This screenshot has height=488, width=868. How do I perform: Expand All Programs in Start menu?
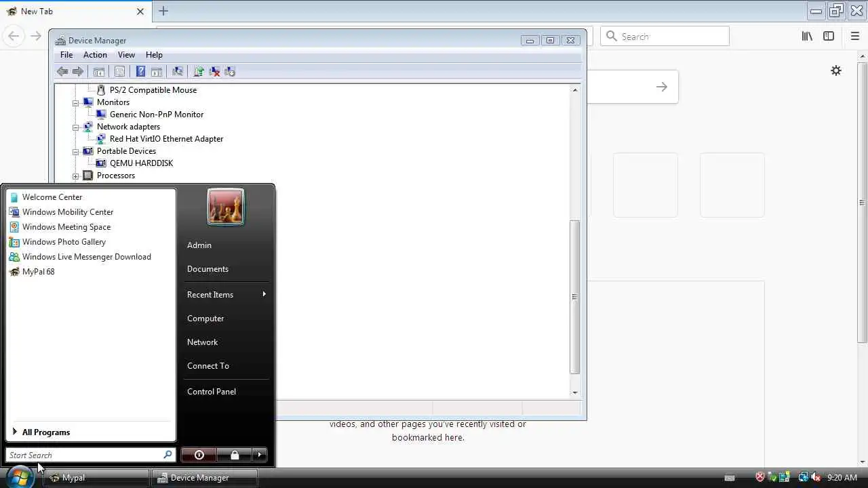click(x=91, y=432)
